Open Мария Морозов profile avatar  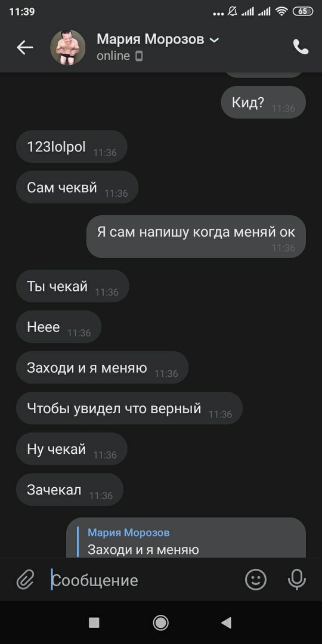click(68, 48)
